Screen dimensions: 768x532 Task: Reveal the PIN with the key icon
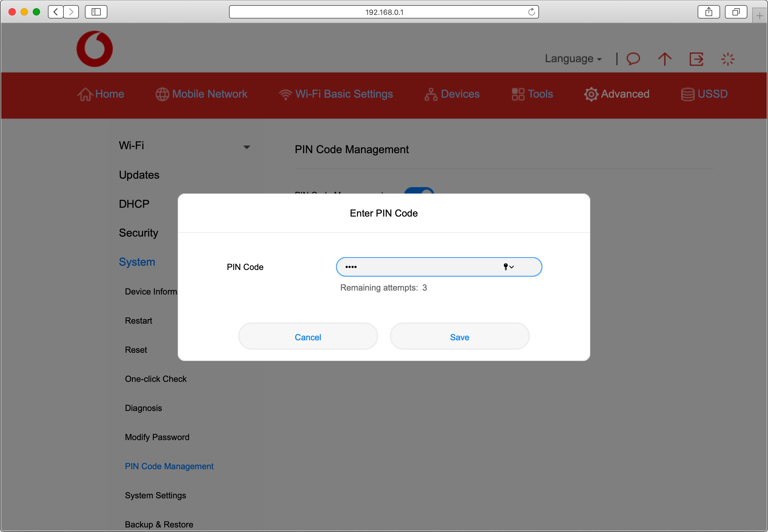coord(505,267)
